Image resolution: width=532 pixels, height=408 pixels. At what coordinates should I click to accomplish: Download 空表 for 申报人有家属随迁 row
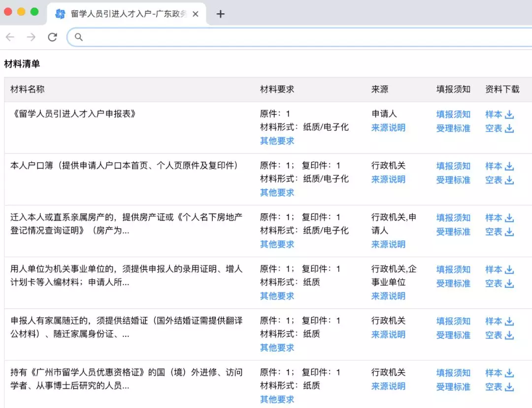pos(499,335)
